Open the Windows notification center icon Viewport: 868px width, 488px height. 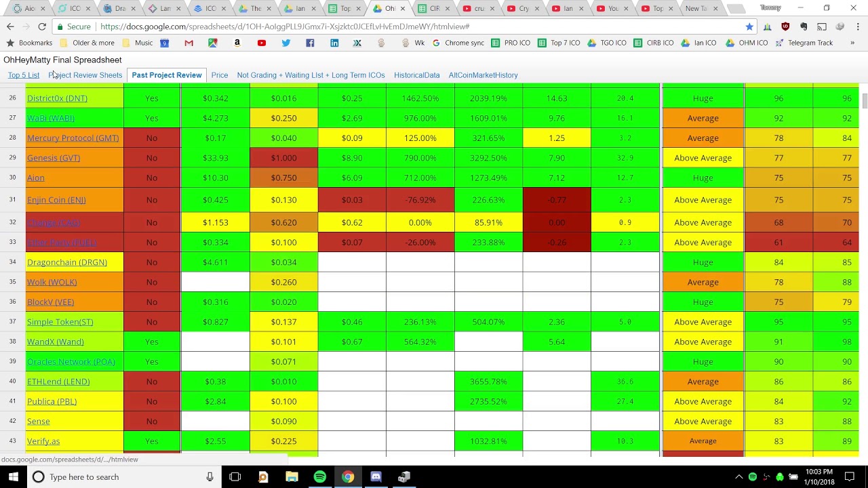click(x=850, y=477)
